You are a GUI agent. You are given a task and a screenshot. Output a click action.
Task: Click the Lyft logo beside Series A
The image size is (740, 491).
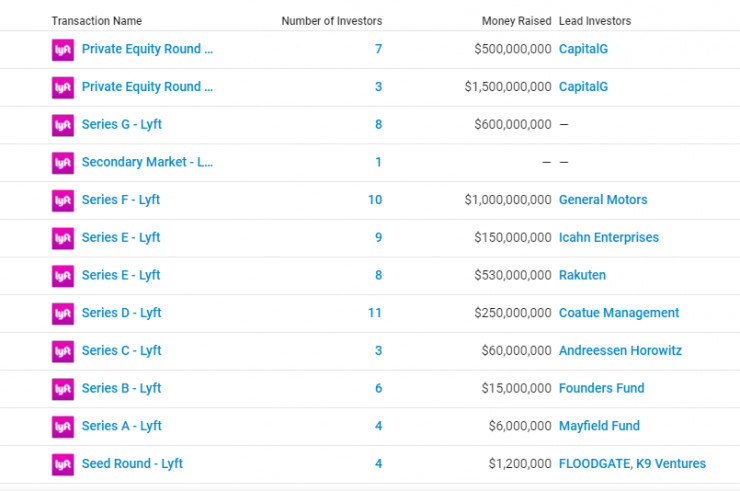point(63,426)
